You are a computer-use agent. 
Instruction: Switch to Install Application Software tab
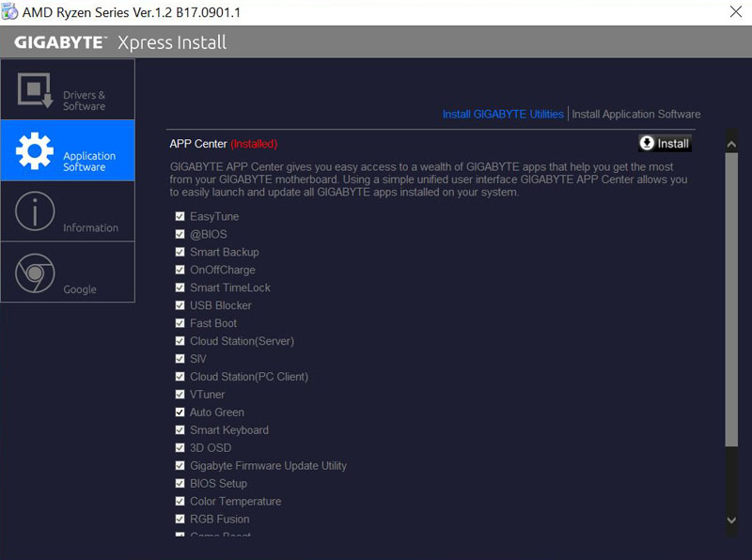tap(636, 114)
